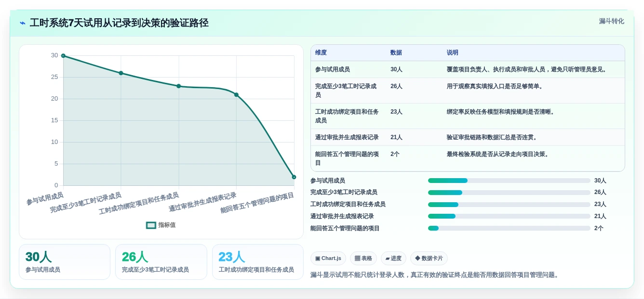
Task: Click the chart point for 完成至少3笔工时记录成员
Action: click(121, 73)
